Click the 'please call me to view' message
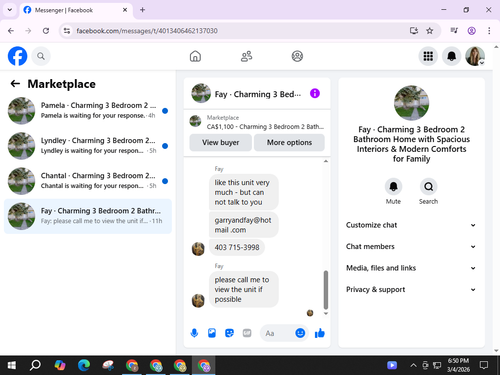The height and width of the screenshot is (375, 500). click(x=243, y=289)
